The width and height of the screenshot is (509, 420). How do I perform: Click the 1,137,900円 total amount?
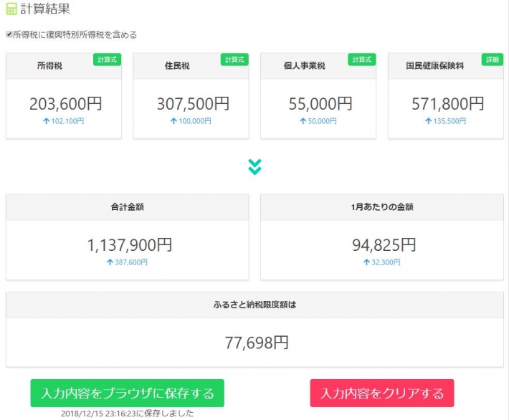tap(130, 245)
